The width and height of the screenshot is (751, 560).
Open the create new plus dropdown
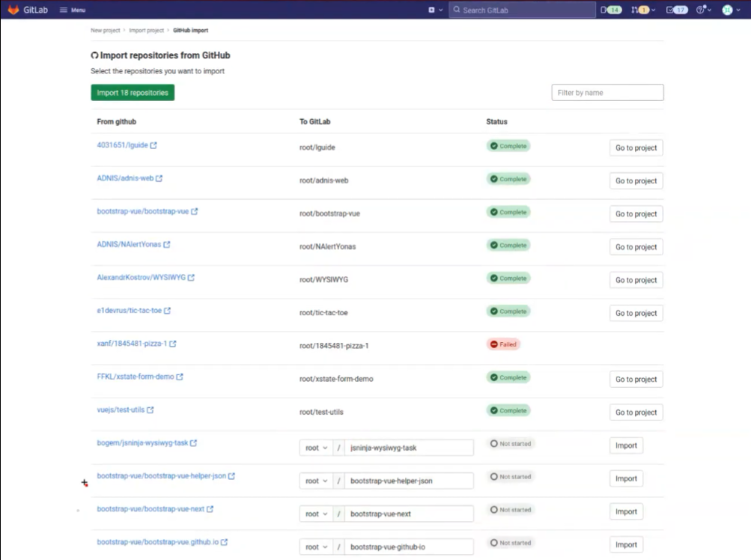[x=435, y=10]
